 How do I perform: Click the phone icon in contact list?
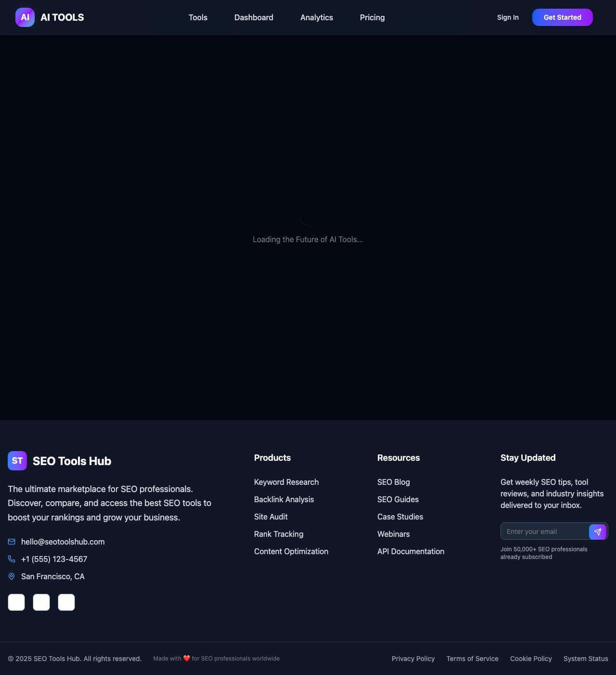[12, 559]
